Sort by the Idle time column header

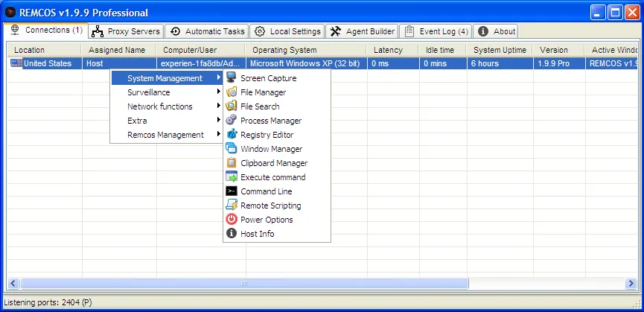[x=442, y=50]
